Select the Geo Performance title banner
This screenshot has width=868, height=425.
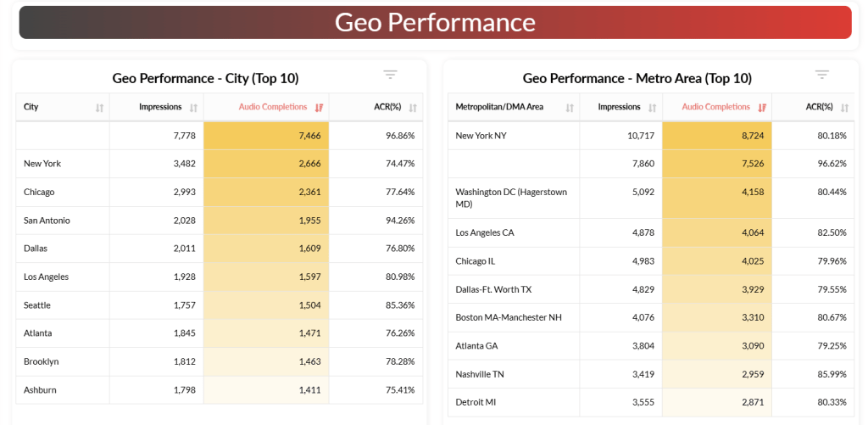[435, 22]
